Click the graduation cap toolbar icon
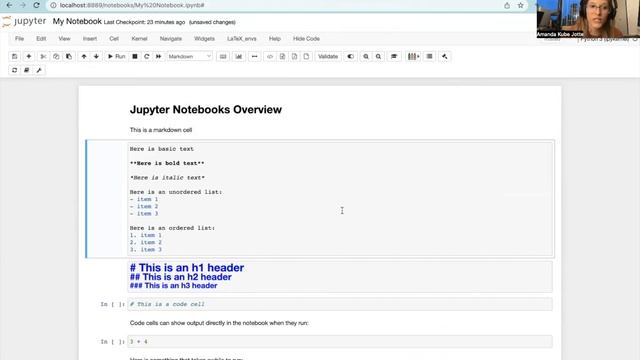The image size is (640, 360). (x=394, y=56)
